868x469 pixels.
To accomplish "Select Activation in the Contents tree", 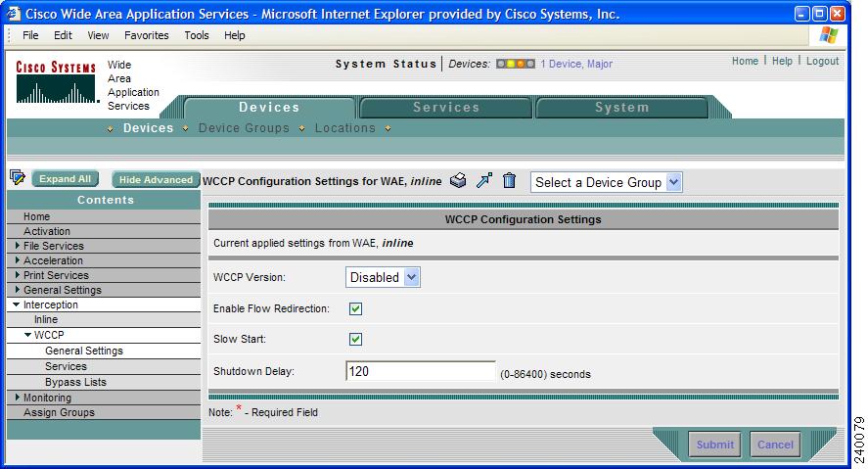I will [47, 231].
